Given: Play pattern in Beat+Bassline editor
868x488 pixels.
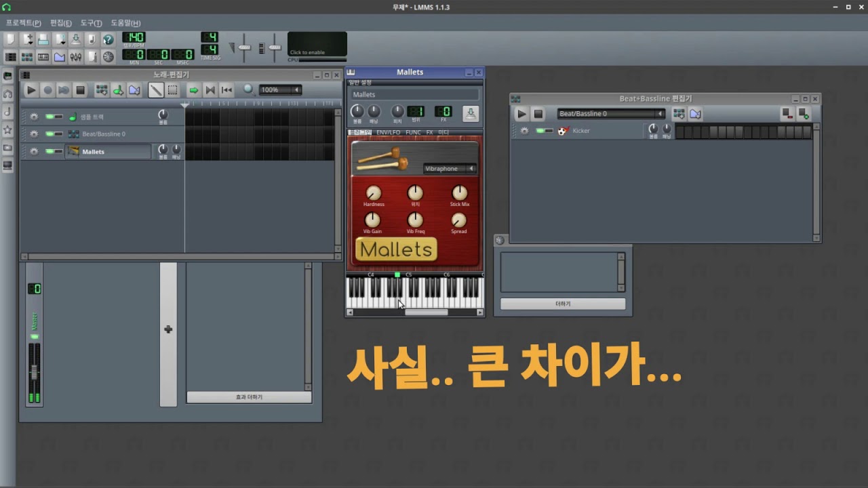Looking at the screenshot, I should (521, 114).
